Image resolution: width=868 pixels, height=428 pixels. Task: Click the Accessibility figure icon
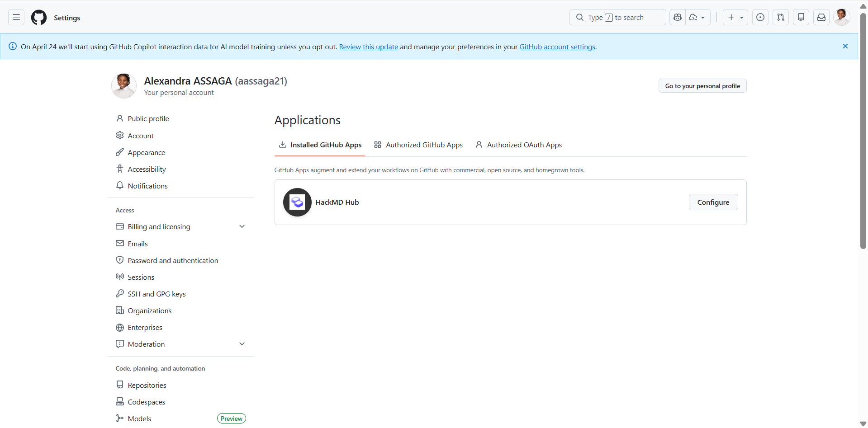(120, 169)
